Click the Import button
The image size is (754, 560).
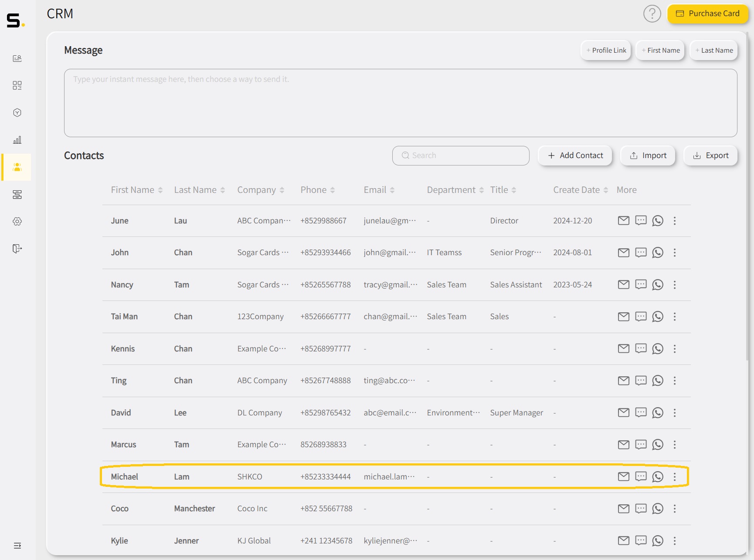point(648,155)
